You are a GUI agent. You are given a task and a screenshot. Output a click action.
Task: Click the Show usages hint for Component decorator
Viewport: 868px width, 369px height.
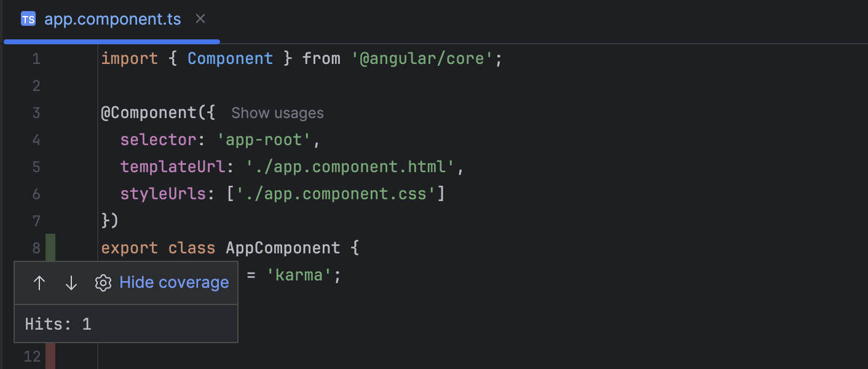[277, 113]
